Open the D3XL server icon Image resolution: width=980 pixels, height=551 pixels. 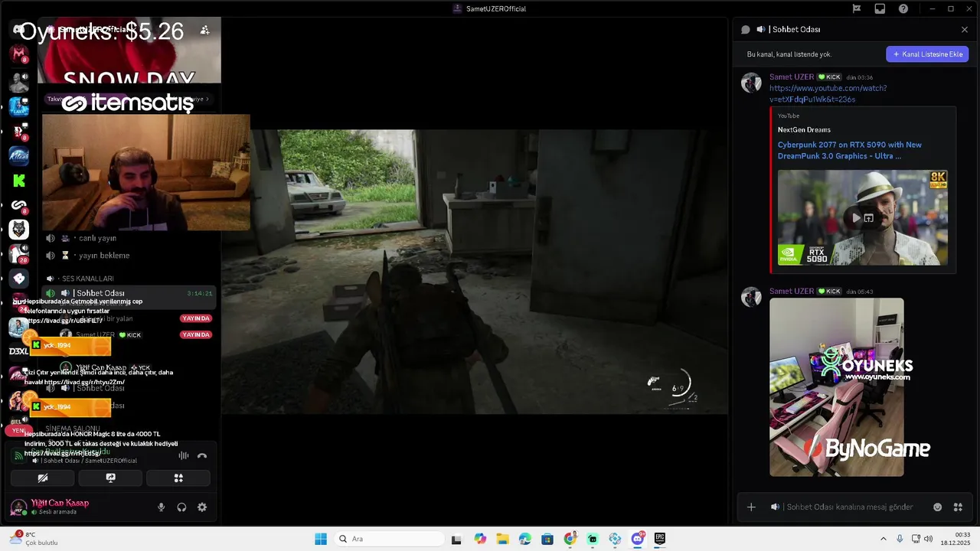[x=19, y=351]
